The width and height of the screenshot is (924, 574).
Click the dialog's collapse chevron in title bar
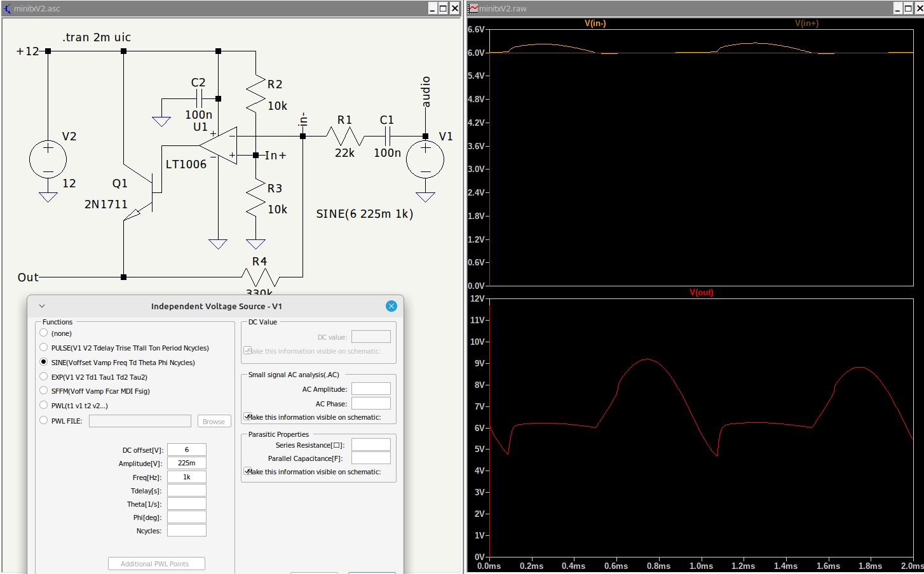tap(42, 306)
